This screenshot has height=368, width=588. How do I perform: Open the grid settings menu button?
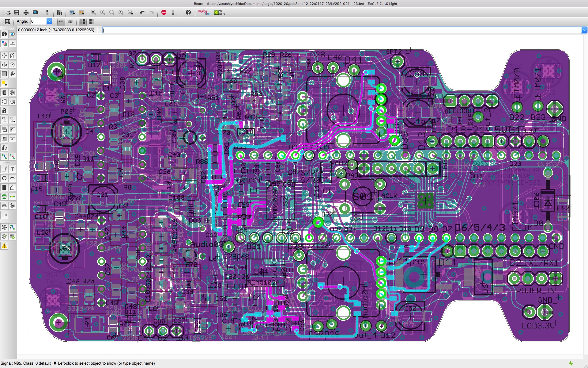[x=8, y=21]
